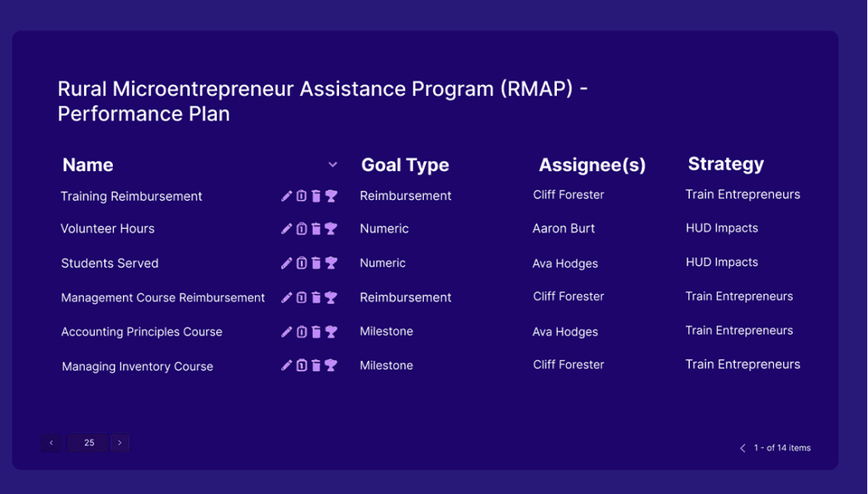The image size is (868, 494).
Task: Expand the previous items chevron near item count
Action: coord(742,447)
